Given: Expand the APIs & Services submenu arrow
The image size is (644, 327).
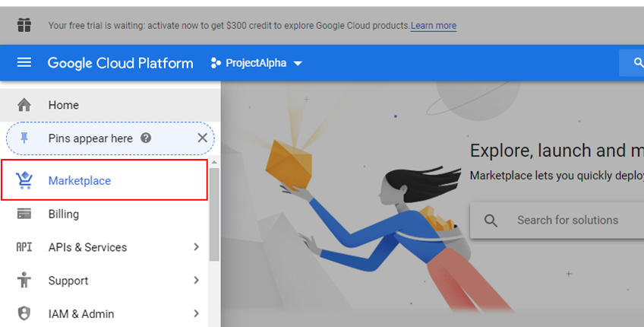Looking at the screenshot, I should tap(197, 247).
